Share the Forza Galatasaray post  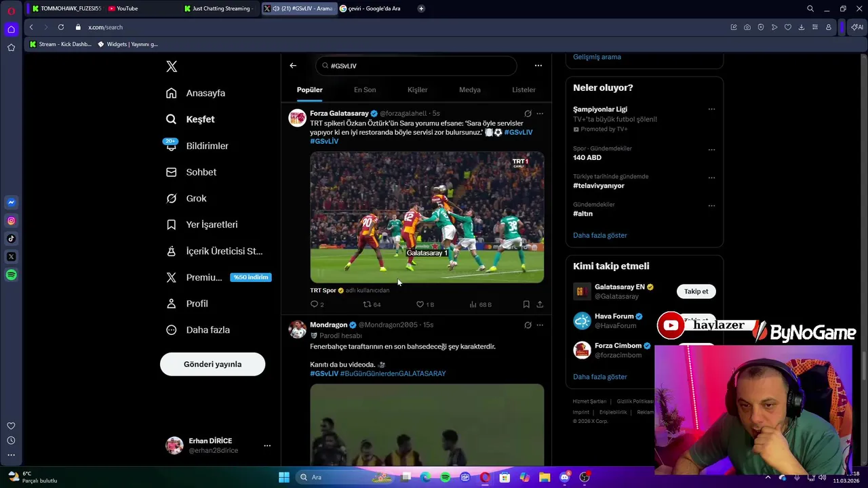click(x=540, y=304)
